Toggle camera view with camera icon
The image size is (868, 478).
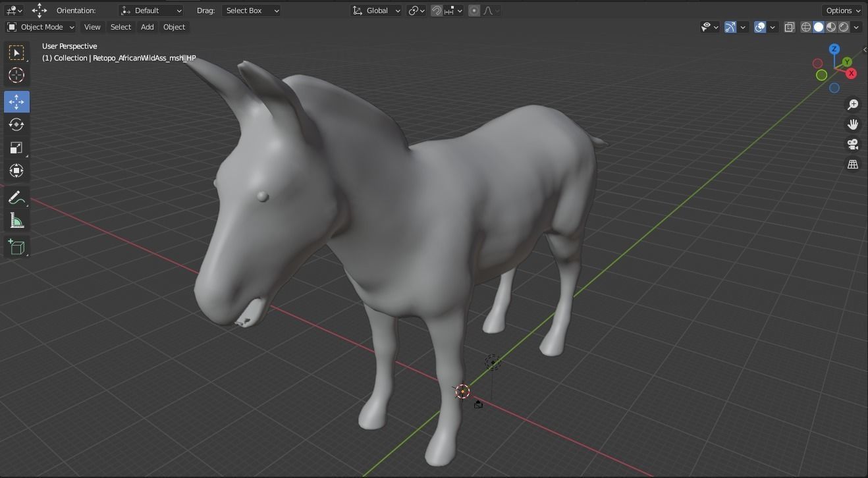(x=853, y=144)
